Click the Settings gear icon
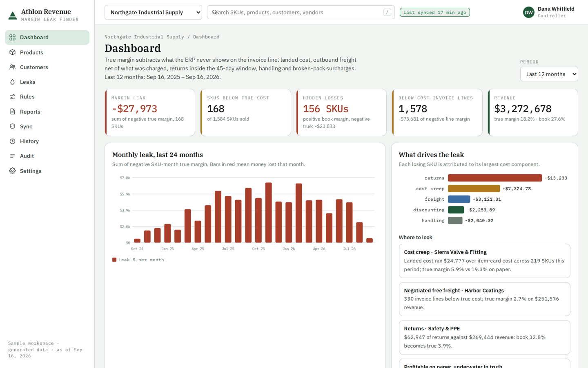Image resolution: width=588 pixels, height=368 pixels. tap(13, 171)
